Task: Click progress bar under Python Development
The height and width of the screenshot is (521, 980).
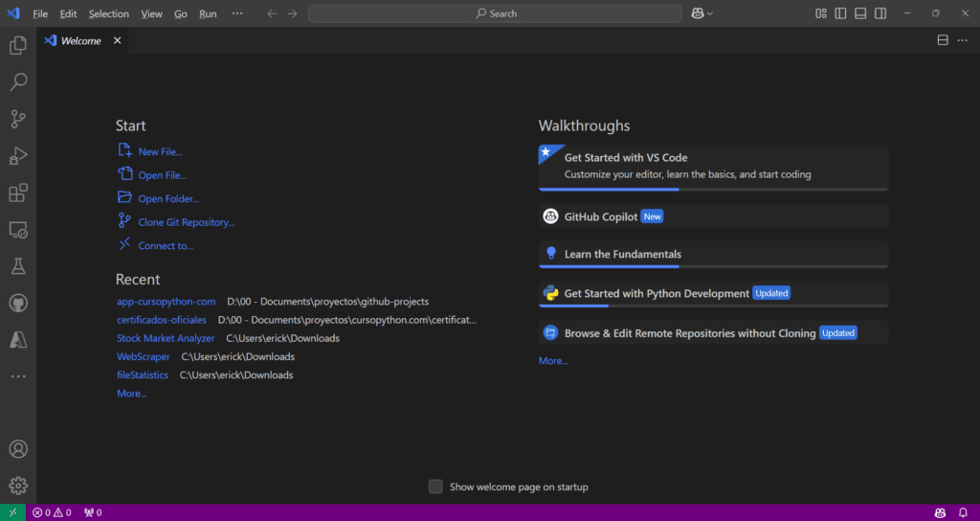Action: pyautogui.click(x=713, y=306)
